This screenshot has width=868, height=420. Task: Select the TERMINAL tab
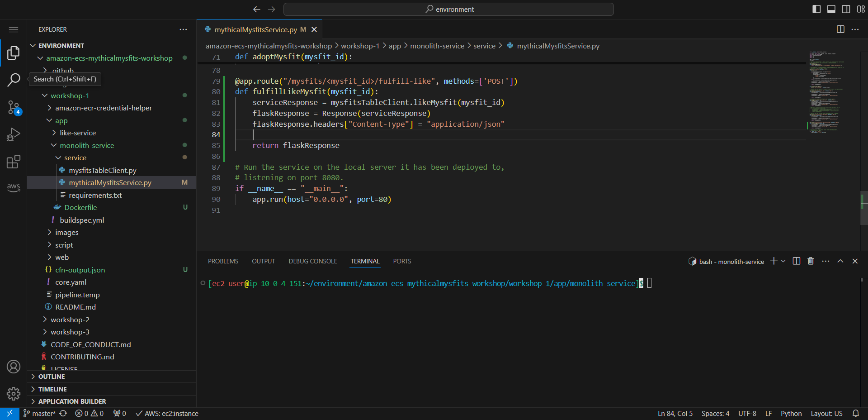[x=365, y=261]
